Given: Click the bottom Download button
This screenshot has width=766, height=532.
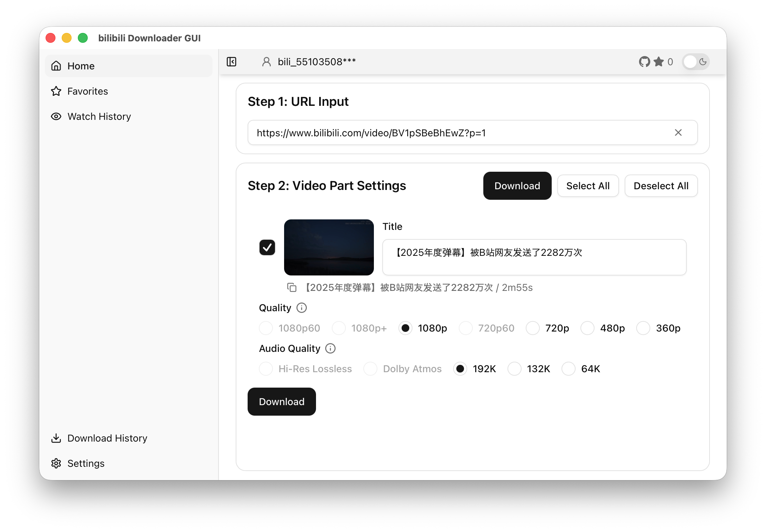Looking at the screenshot, I should pos(282,402).
